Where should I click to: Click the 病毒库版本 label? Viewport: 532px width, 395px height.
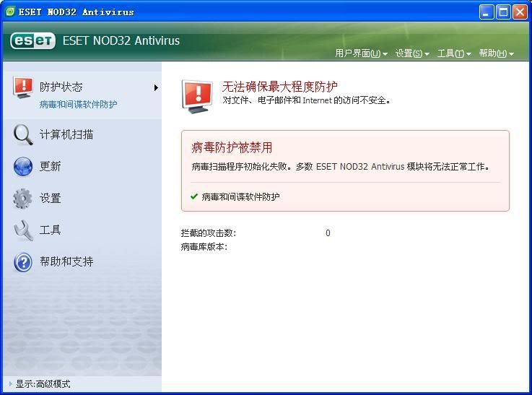pyautogui.click(x=204, y=247)
